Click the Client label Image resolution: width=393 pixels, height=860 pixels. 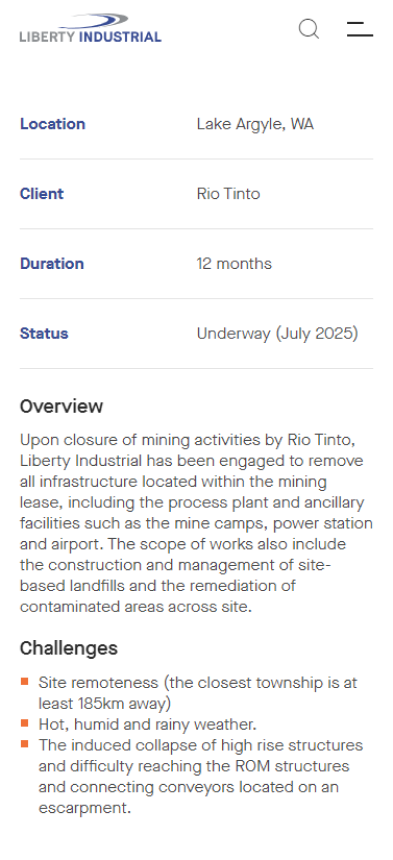pos(42,194)
